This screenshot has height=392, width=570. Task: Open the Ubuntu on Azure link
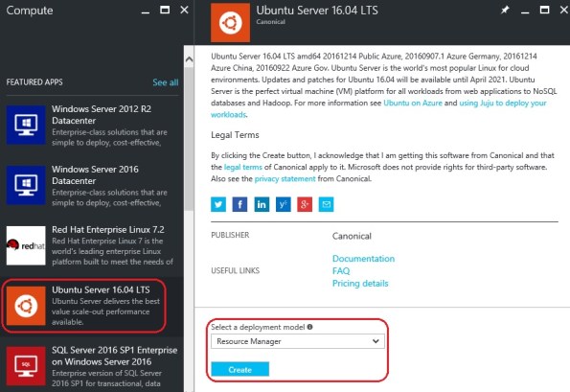[x=413, y=103]
